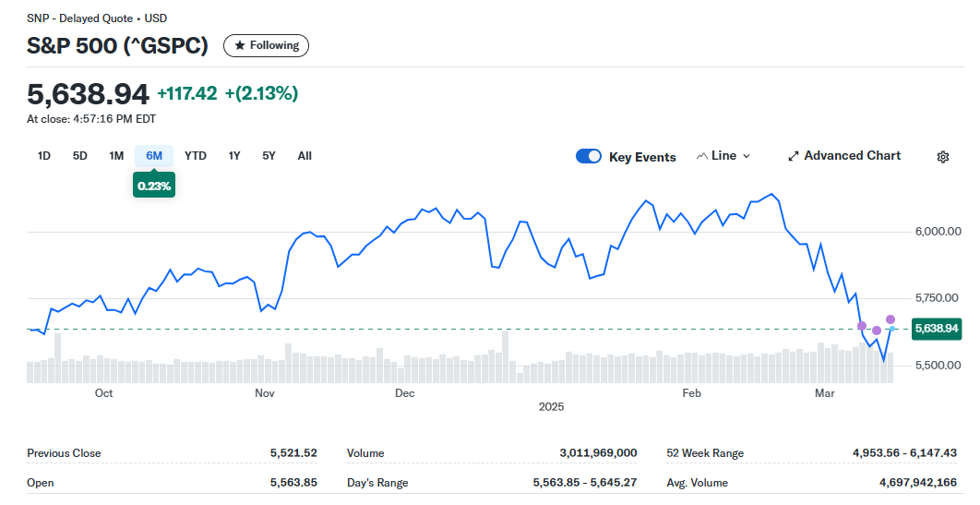
Task: Select the 1M time range
Action: point(116,156)
